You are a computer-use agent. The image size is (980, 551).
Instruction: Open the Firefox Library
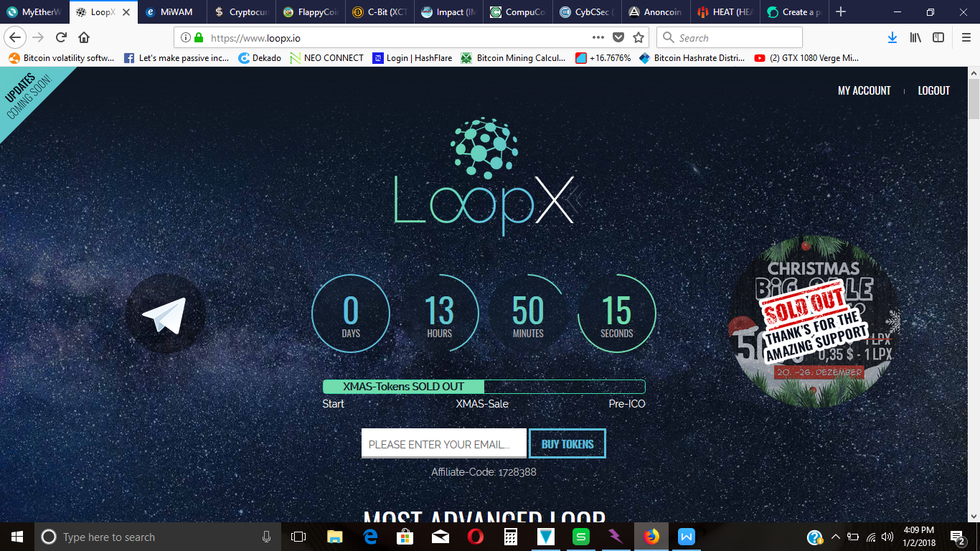915,38
